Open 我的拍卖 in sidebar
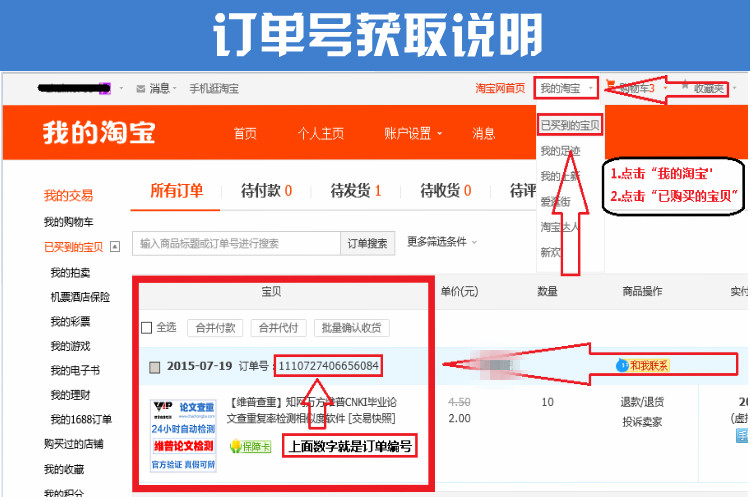Image resolution: width=750 pixels, height=500 pixels. [x=70, y=273]
